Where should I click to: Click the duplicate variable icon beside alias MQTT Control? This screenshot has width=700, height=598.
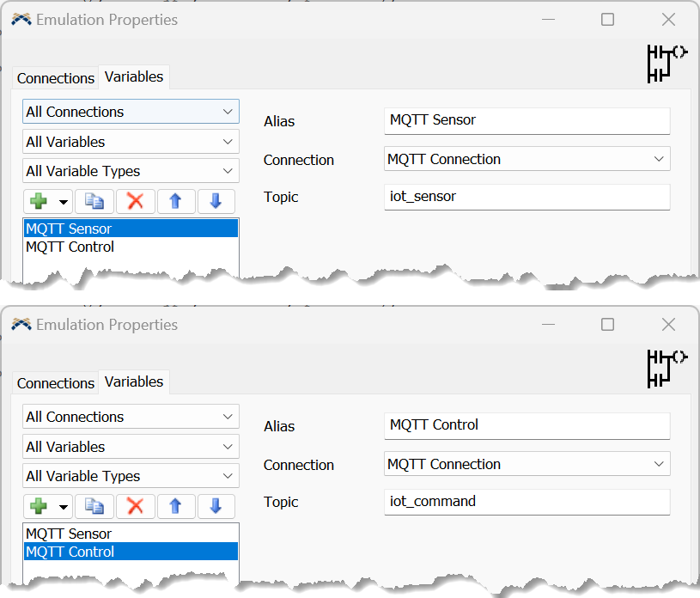94,506
